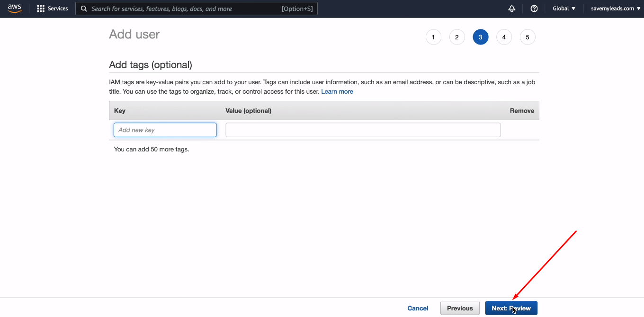Open the notifications bell
The height and width of the screenshot is (317, 644).
point(511,9)
